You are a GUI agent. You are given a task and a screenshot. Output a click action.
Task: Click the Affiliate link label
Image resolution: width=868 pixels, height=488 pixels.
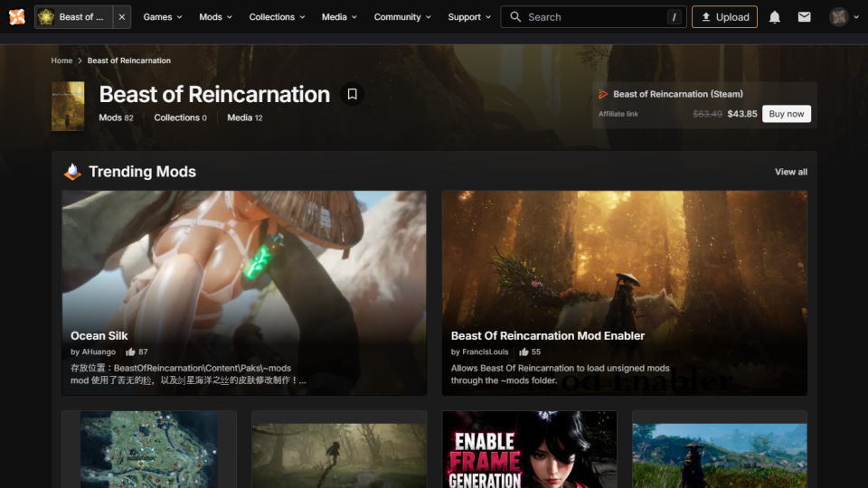(x=618, y=114)
